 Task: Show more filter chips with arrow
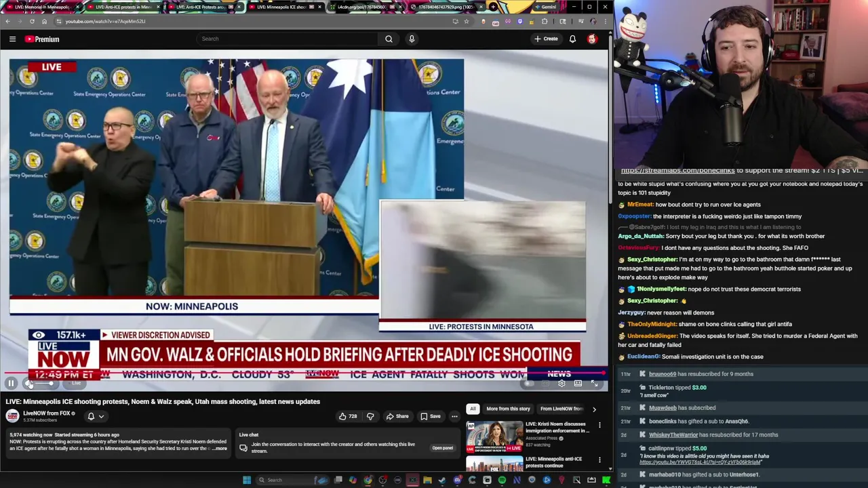594,409
